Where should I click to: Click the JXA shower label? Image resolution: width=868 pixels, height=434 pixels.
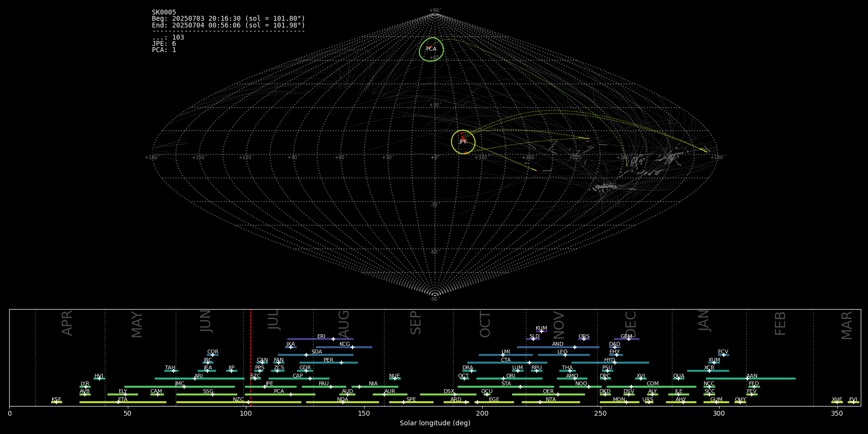pyautogui.click(x=290, y=344)
